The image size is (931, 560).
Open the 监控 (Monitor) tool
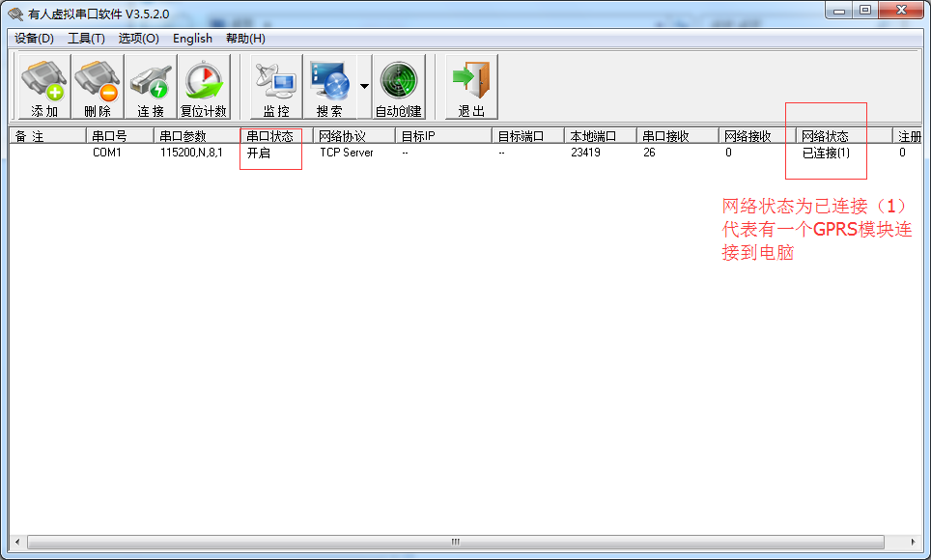[x=275, y=87]
